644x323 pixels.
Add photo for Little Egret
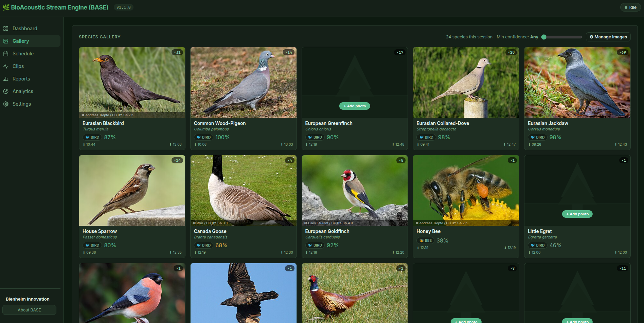[577, 214]
